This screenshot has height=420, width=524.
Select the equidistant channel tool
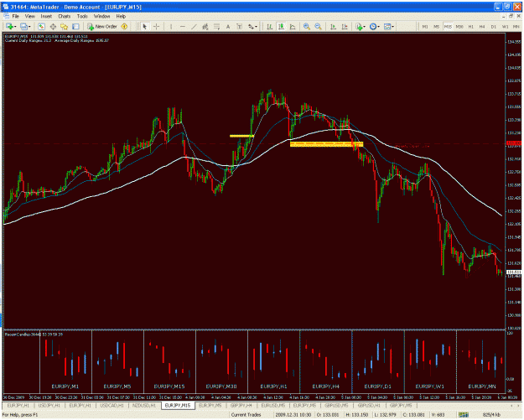pyautogui.click(x=205, y=26)
